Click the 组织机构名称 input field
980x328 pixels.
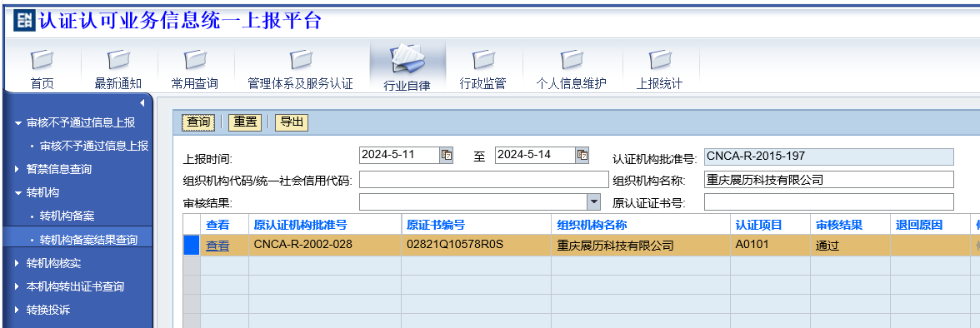828,180
